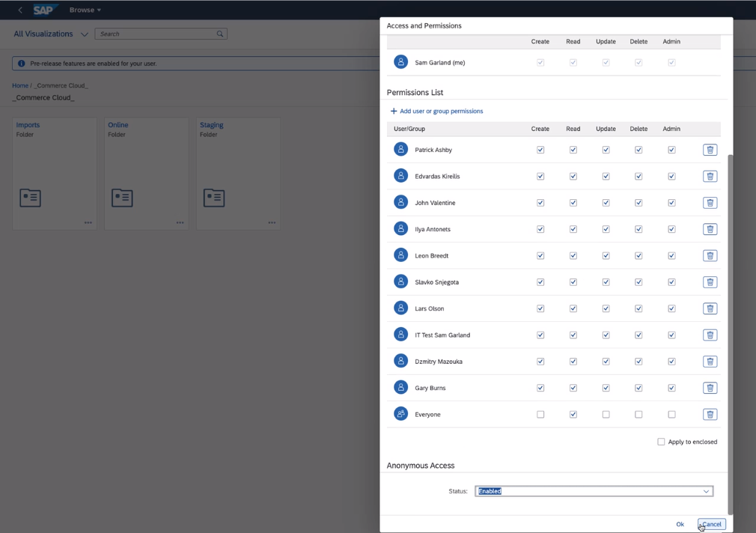The height and width of the screenshot is (533, 756).
Task: Go to Home breadcrumb link
Action: (x=20, y=86)
